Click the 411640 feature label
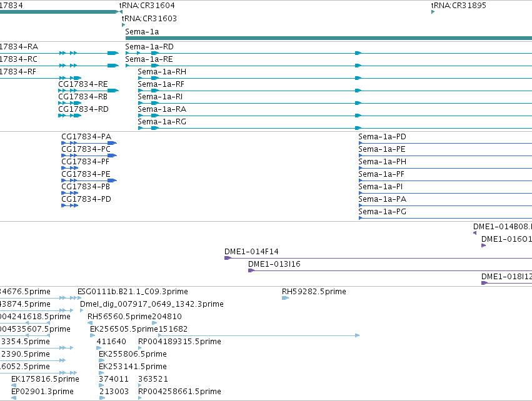The height and width of the screenshot is (401, 532). [x=111, y=342]
